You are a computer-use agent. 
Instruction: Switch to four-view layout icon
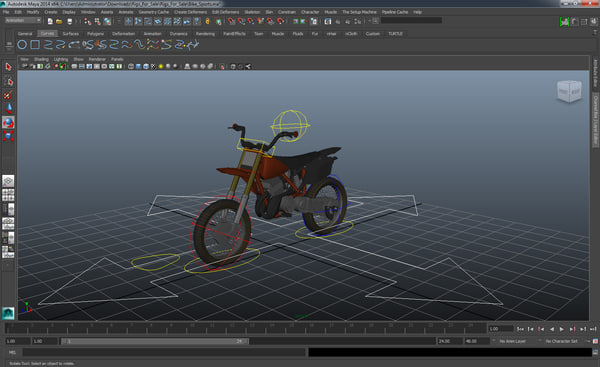point(8,195)
